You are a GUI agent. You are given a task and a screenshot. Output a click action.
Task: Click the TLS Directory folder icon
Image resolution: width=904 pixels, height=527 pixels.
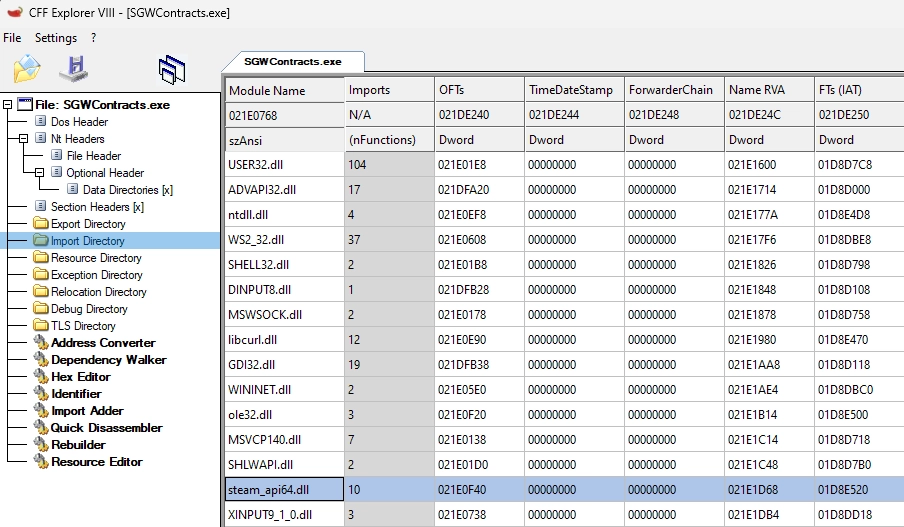coord(41,325)
